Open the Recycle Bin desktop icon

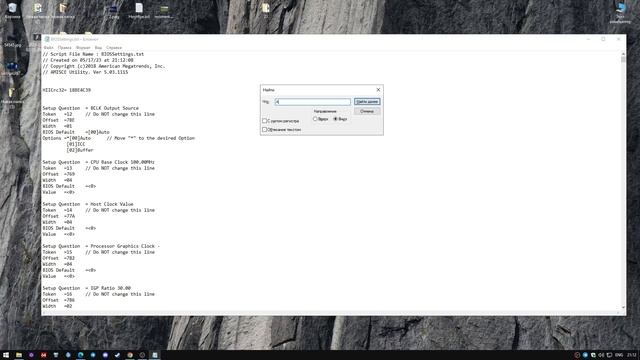pos(12,10)
